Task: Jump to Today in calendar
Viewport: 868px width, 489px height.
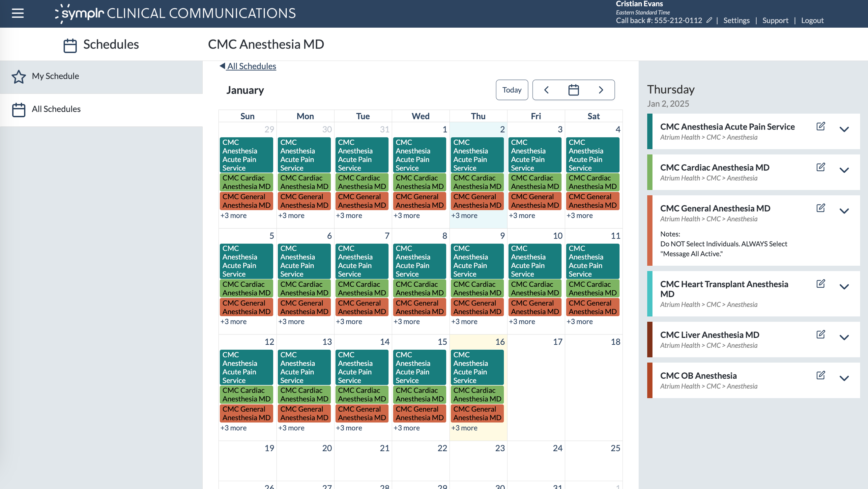Action: coord(511,90)
